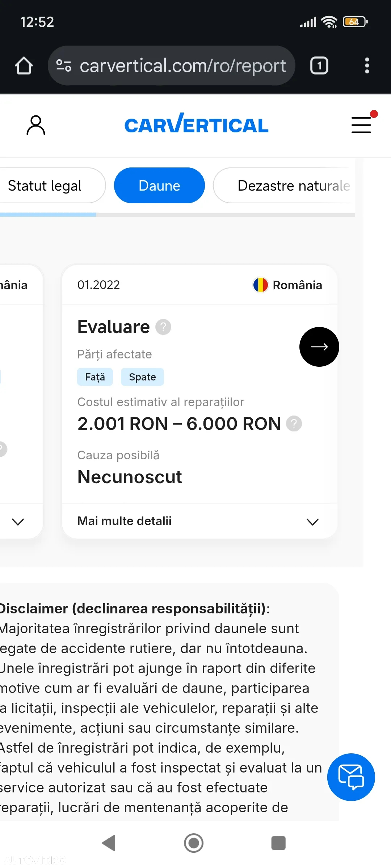This screenshot has width=391, height=868.
Task: Click the carVertical logo
Action: click(196, 124)
